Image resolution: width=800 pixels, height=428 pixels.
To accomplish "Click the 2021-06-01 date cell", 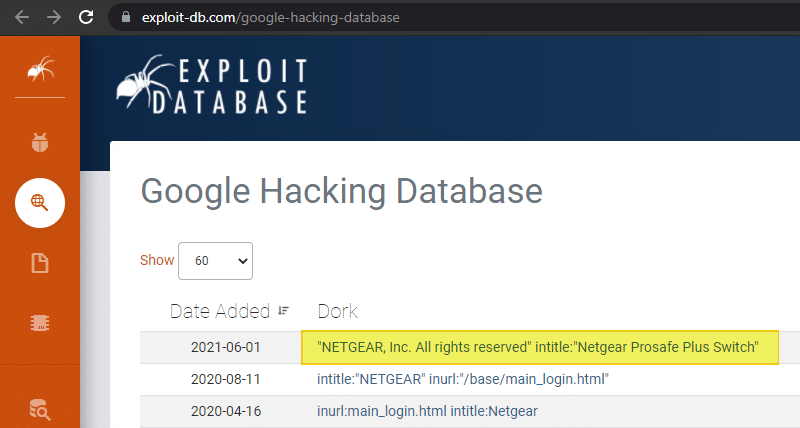I will [x=225, y=347].
